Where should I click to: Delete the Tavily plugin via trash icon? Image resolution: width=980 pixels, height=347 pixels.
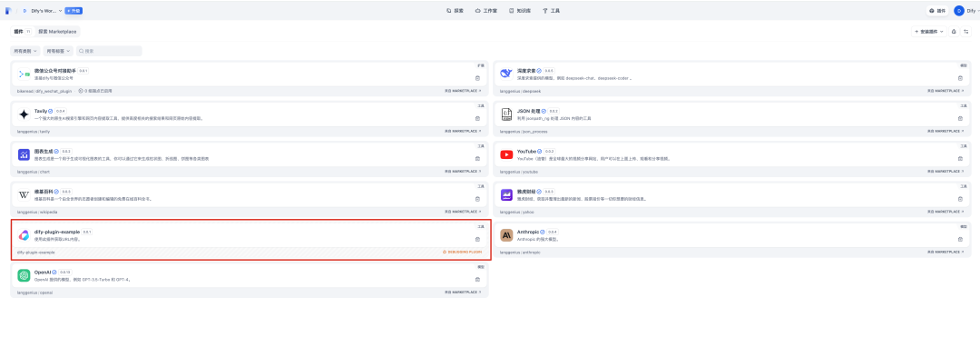(477, 118)
